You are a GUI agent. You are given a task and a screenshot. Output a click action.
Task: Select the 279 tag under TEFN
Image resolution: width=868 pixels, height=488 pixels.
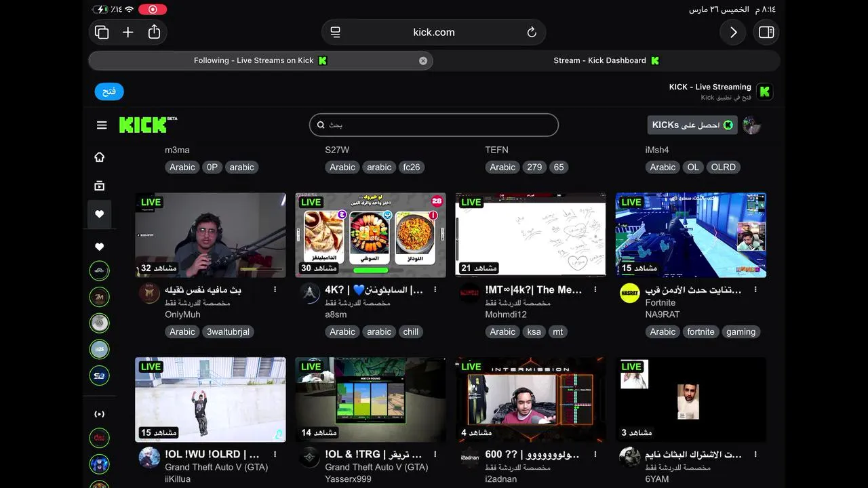[534, 167]
